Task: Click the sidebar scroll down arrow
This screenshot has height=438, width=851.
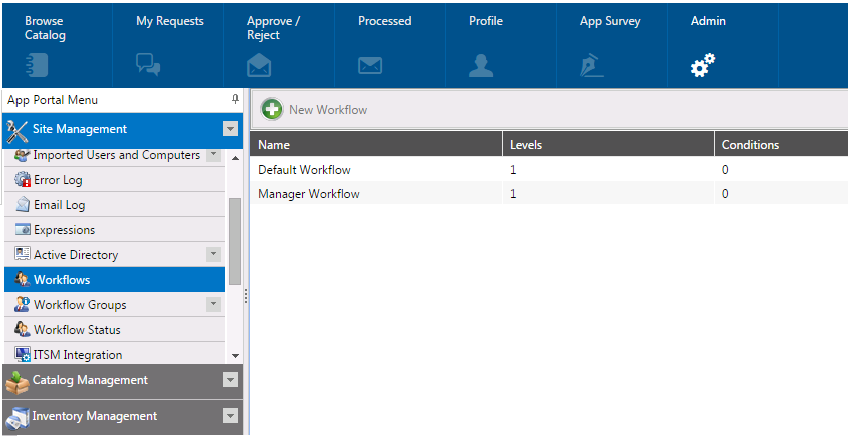Action: [235, 355]
